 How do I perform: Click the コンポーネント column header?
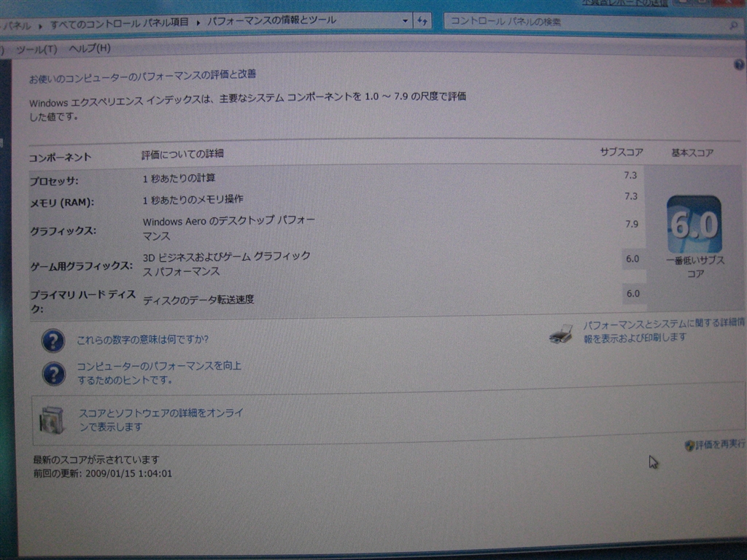click(60, 157)
